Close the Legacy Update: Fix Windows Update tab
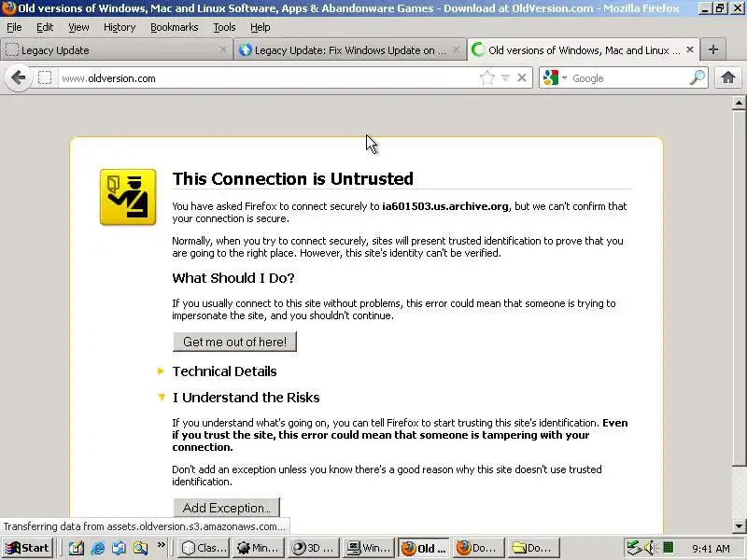 456,49
